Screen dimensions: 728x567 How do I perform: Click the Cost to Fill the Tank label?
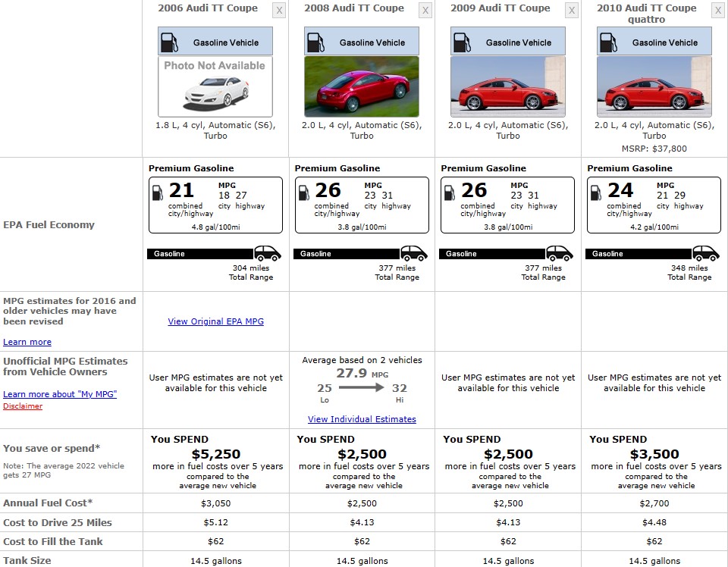53,541
